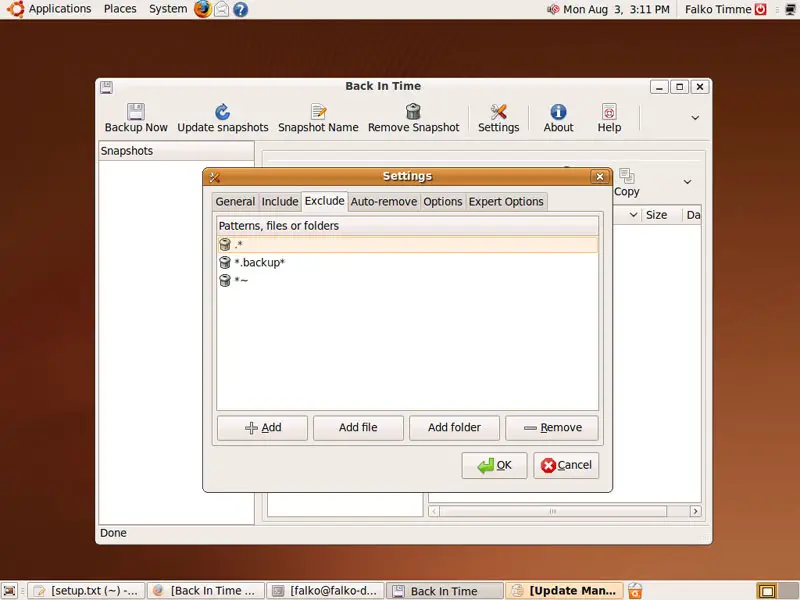Expand the main toolbar overflow chevron

pos(695,118)
